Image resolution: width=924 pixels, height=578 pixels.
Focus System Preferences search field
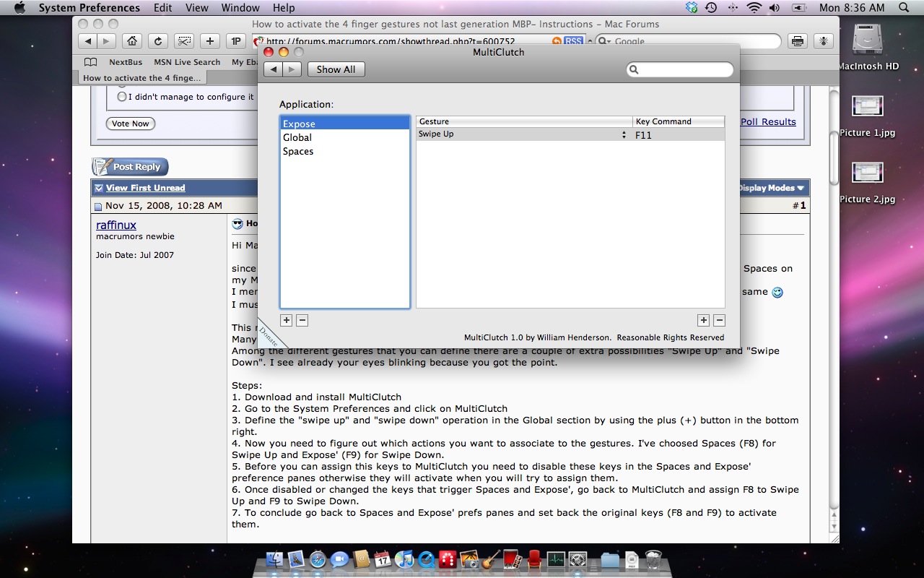point(680,69)
